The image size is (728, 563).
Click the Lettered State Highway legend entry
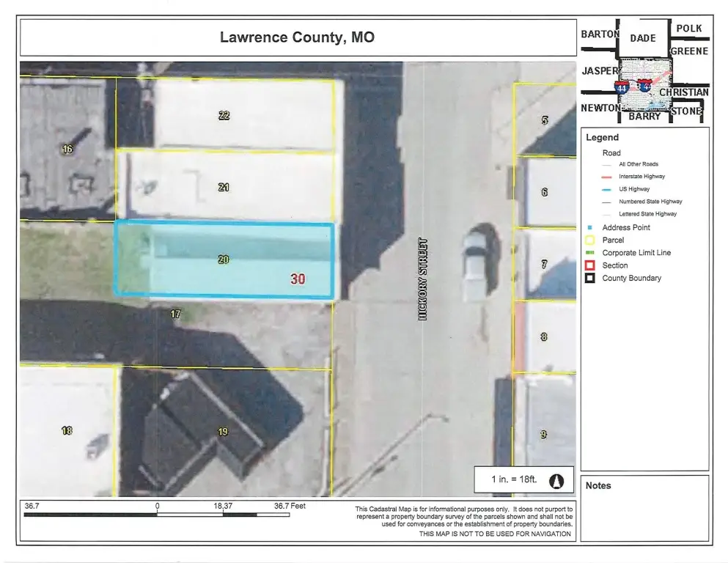coord(647,214)
